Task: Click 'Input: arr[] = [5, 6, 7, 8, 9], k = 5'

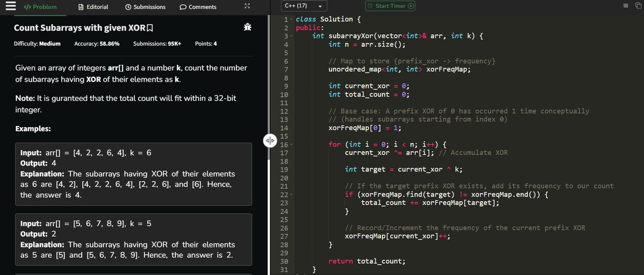Action: pyautogui.click(x=86, y=223)
